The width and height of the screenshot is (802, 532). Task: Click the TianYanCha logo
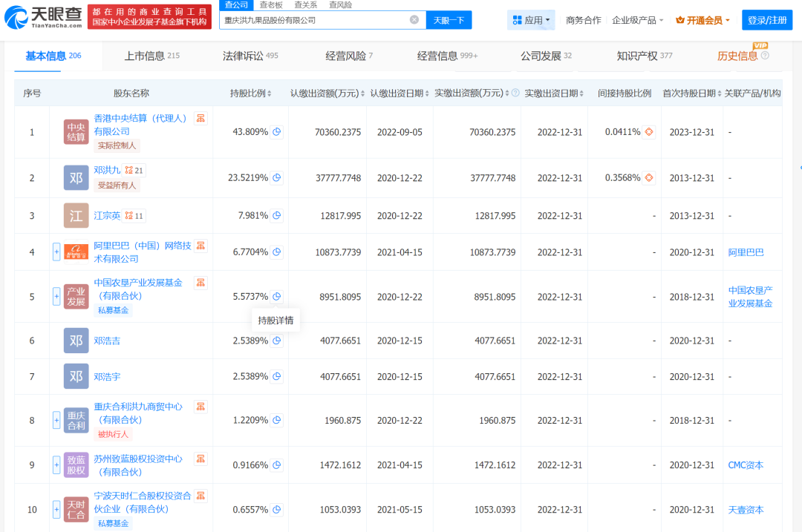[x=44, y=20]
